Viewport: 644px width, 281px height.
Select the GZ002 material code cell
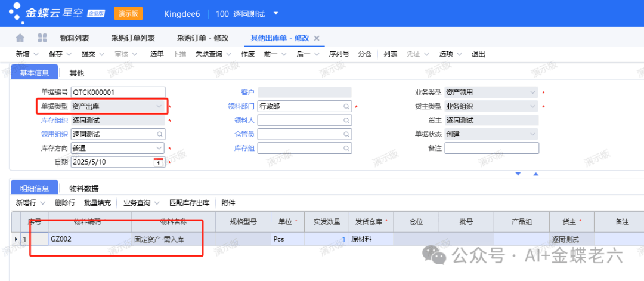coord(90,239)
